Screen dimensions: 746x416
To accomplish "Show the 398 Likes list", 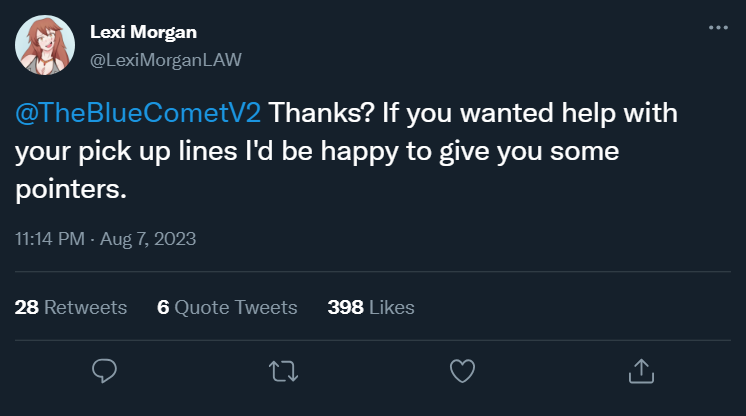I will point(370,307).
